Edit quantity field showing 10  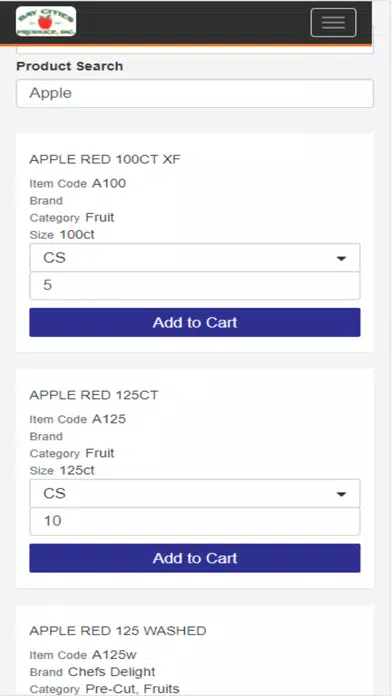point(195,521)
